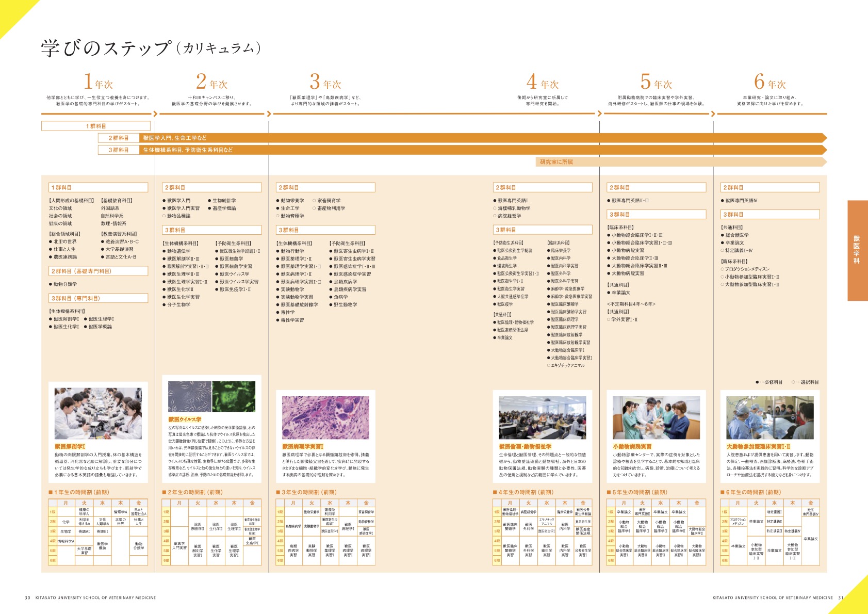This screenshot has height=614, width=868.
Task: Click the 1年生の時間割（前期）title
Action: 78,492
